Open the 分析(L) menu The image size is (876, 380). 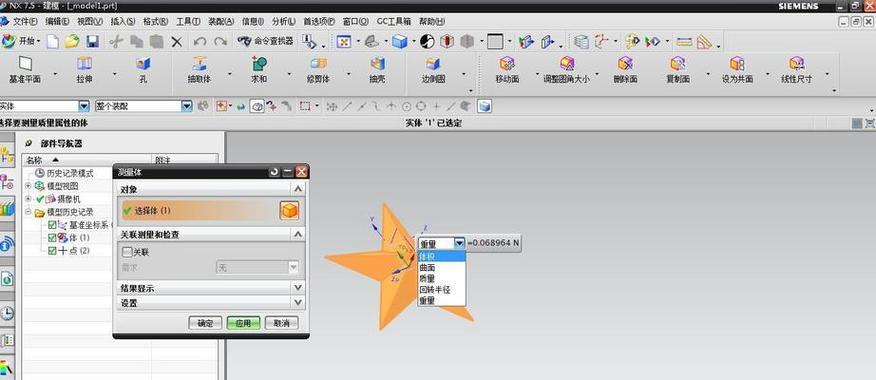coord(284,21)
